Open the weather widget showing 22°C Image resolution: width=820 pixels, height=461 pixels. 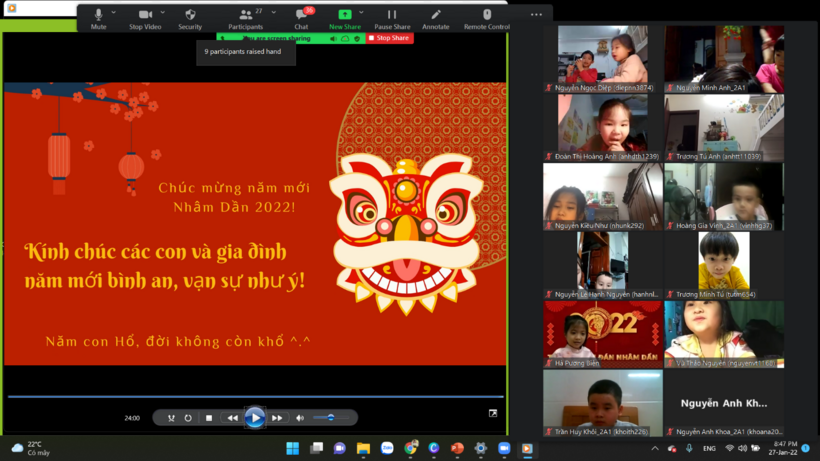tap(31, 448)
